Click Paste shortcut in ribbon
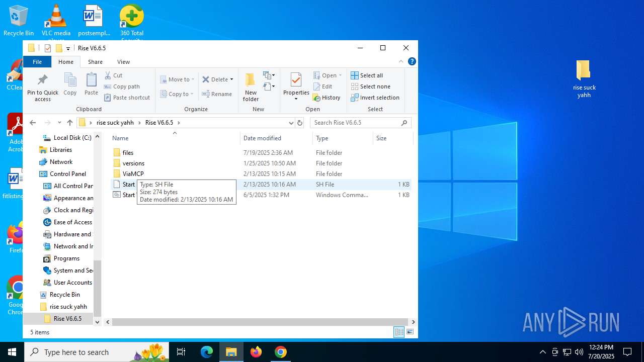The image size is (644, 362). (x=127, y=98)
